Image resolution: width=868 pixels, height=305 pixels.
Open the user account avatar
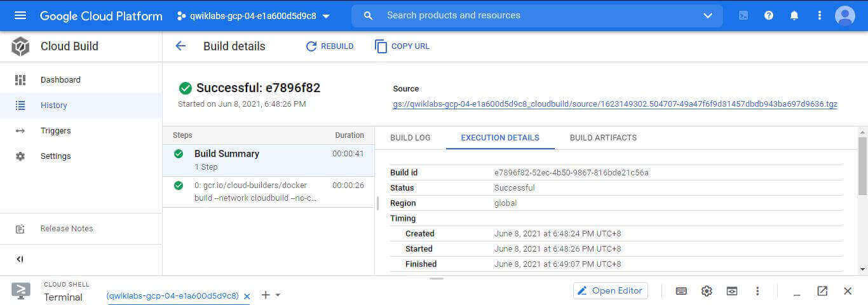click(845, 16)
